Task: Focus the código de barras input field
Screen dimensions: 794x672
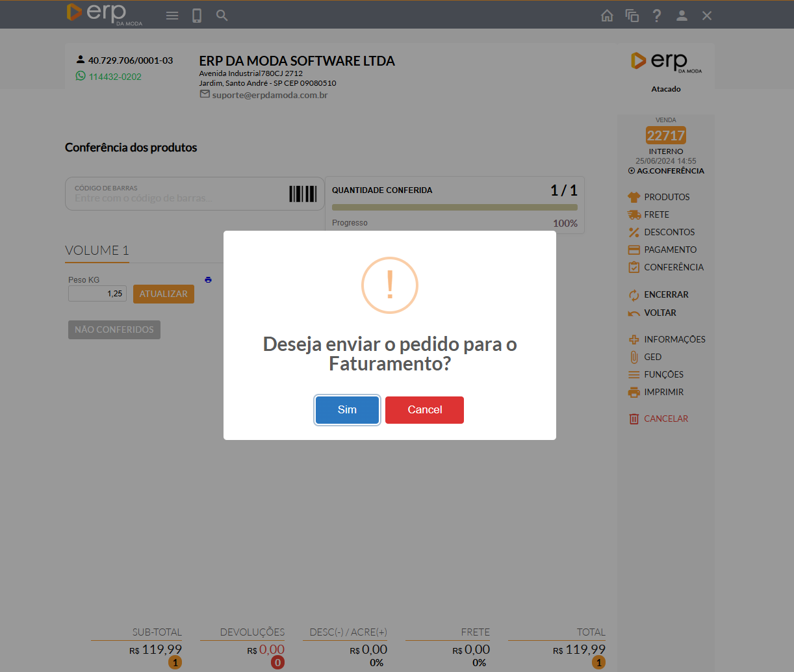Action: (175, 198)
